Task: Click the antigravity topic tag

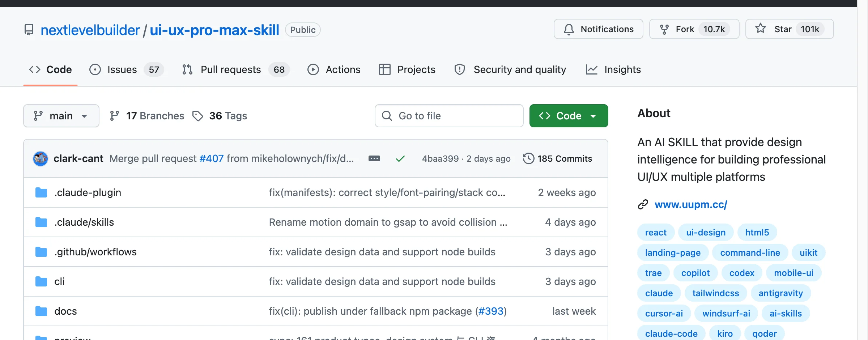Action: coord(780,293)
